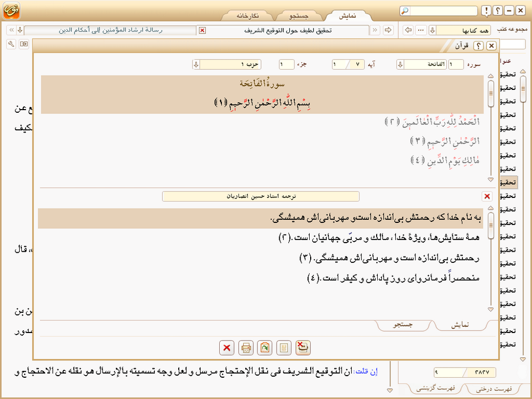
Task: Click the wrench tools icon
Action: [11, 44]
